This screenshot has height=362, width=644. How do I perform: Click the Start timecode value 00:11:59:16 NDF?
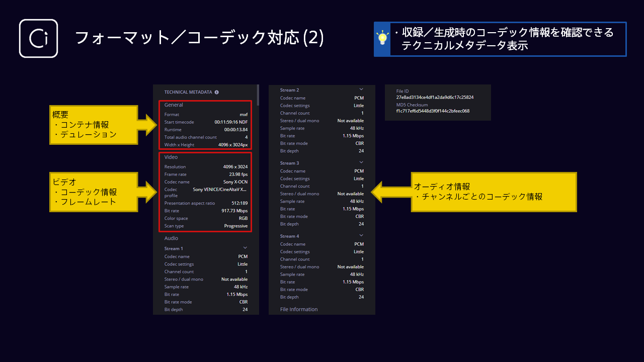(231, 122)
